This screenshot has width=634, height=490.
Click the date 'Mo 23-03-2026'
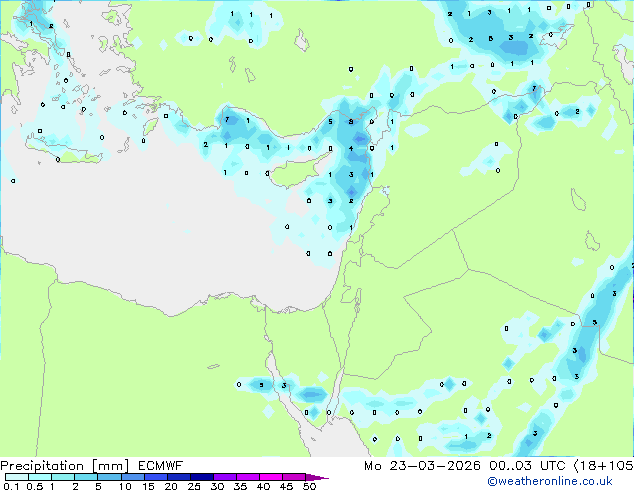[x=422, y=466]
